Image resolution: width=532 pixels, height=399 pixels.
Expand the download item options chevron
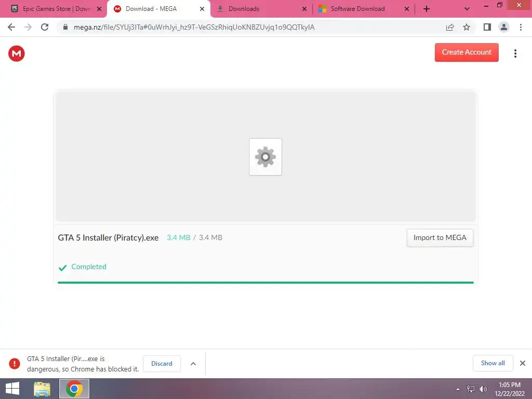[193, 363]
